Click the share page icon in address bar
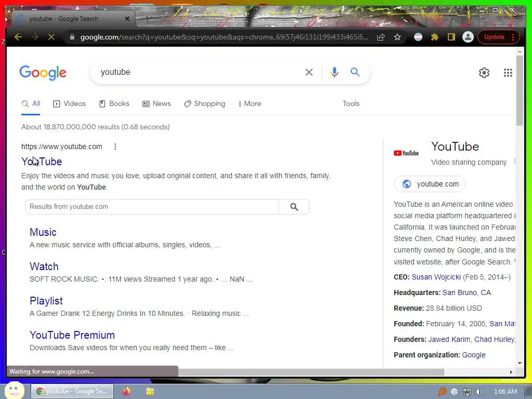Viewport: 532px width, 399px height. point(381,37)
